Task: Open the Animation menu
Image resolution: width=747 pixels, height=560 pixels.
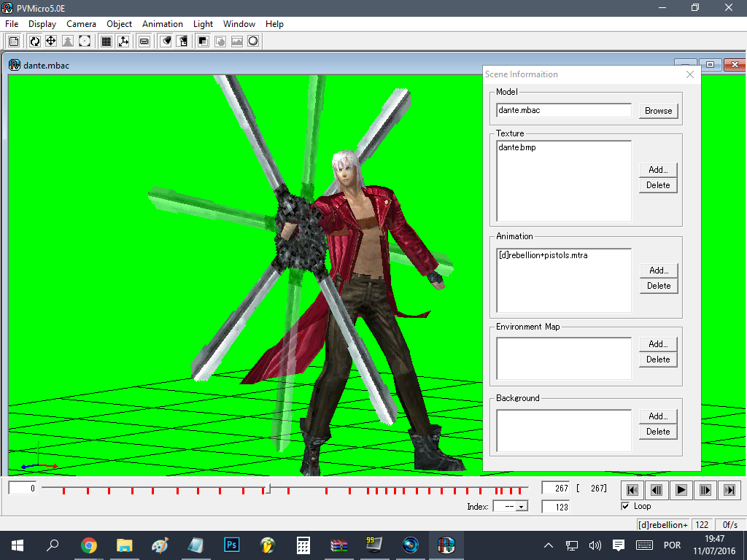Action: click(x=163, y=24)
